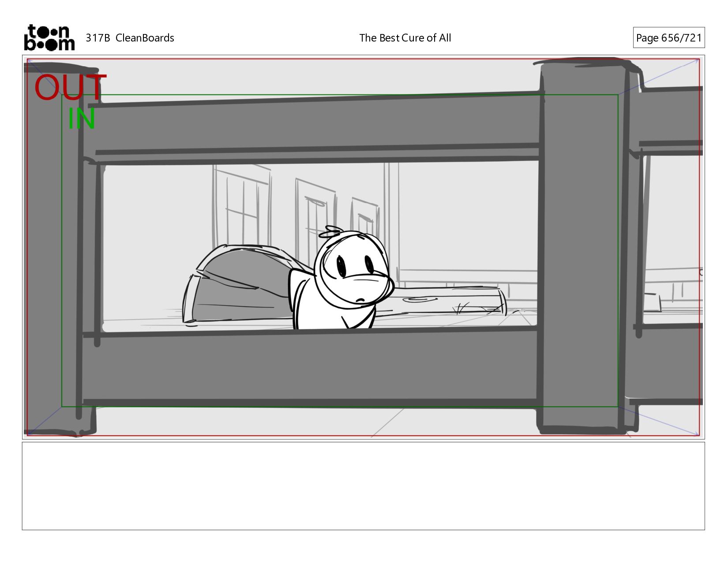Click the '317B CleanBoards' header text

point(130,38)
